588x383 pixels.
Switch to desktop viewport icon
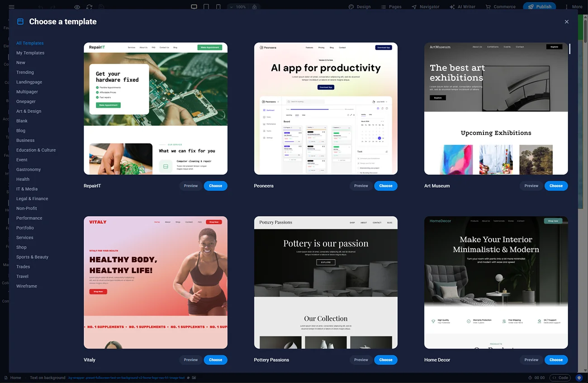coord(194,7)
